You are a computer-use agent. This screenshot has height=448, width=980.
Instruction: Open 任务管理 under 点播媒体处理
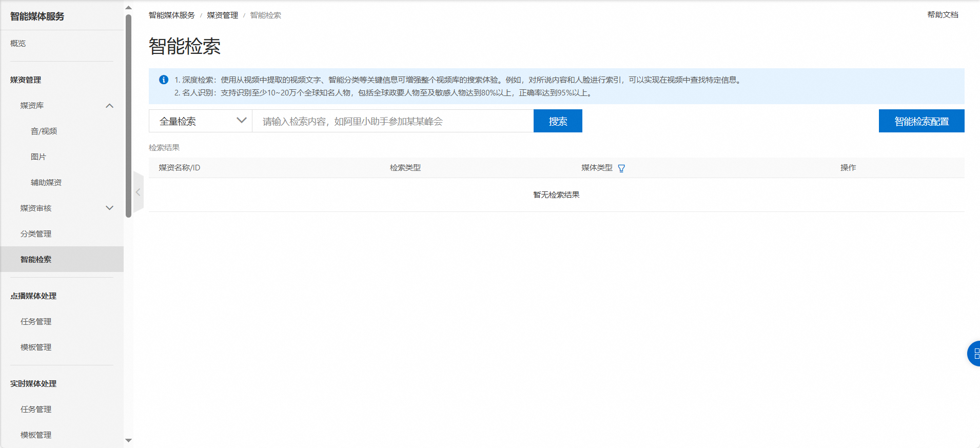coord(36,322)
